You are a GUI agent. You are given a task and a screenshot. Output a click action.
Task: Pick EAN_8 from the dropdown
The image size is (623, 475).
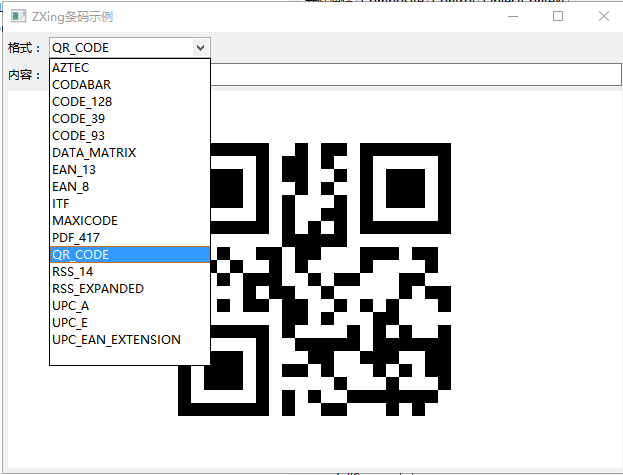click(x=130, y=187)
